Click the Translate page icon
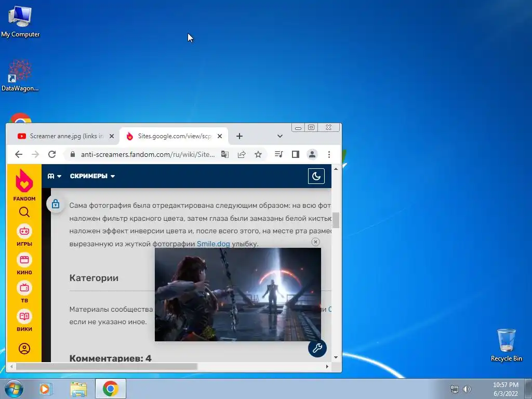This screenshot has height=399, width=532. 224,154
